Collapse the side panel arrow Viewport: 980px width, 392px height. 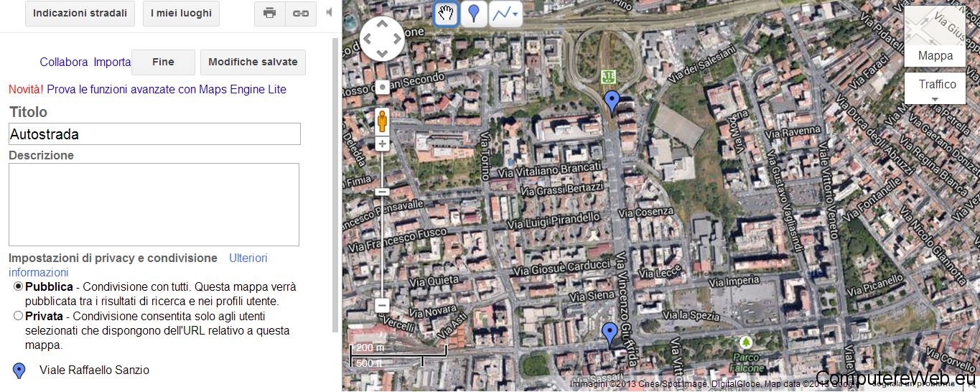(x=329, y=13)
